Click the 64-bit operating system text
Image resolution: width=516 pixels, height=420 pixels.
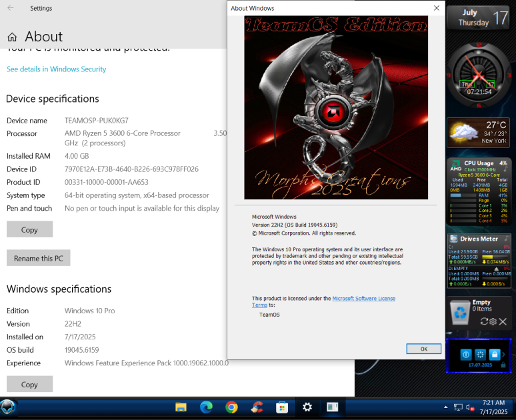137,195
